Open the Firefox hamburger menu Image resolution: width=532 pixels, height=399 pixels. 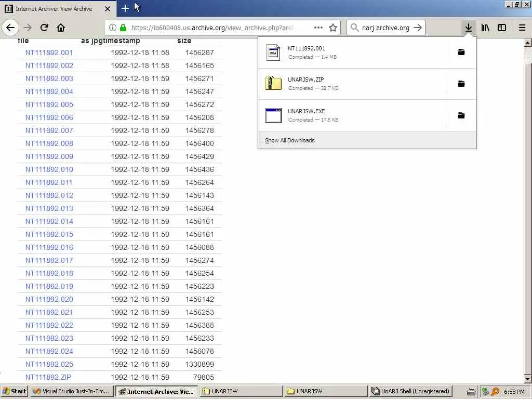point(522,28)
